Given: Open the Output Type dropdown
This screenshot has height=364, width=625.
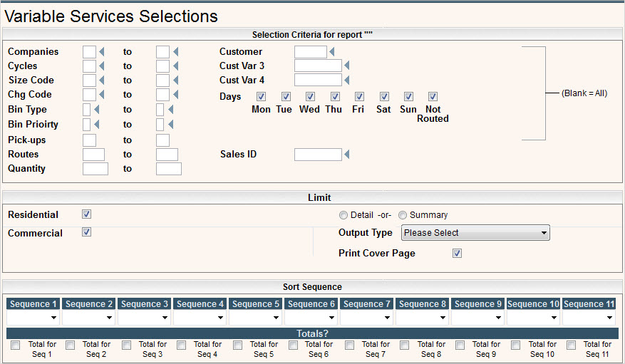Looking at the screenshot, I should pyautogui.click(x=475, y=233).
